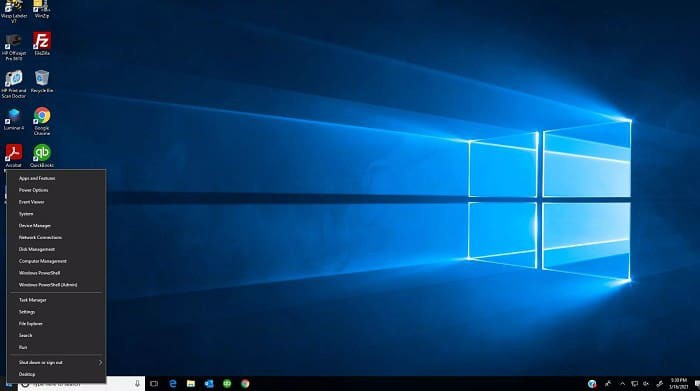The height and width of the screenshot is (391, 700).
Task: Open the WinZip desktop shortcut
Action: (x=42, y=9)
